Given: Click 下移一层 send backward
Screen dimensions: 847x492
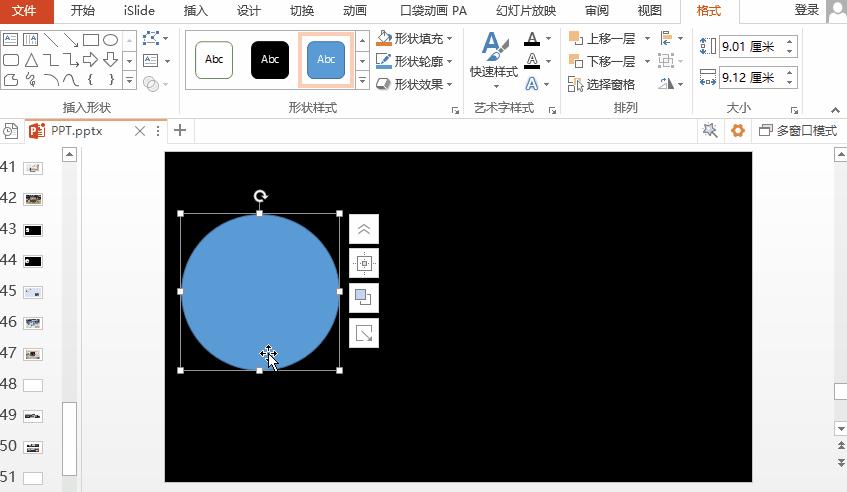Looking at the screenshot, I should click(602, 61).
